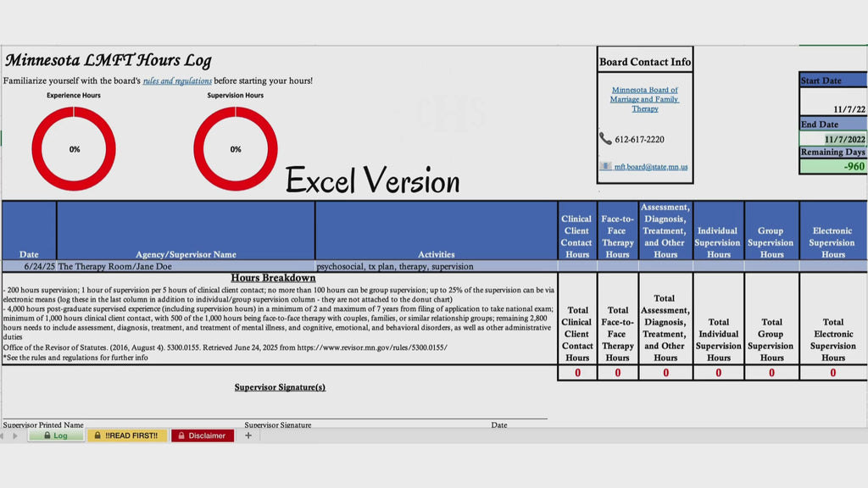
Task: Add a new sheet with the plus icon
Action: tap(248, 435)
